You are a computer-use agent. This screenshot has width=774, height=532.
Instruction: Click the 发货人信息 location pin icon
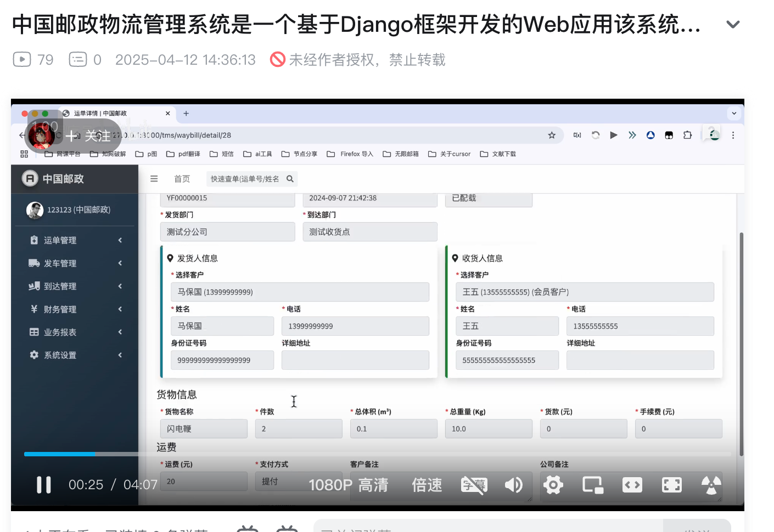click(170, 258)
